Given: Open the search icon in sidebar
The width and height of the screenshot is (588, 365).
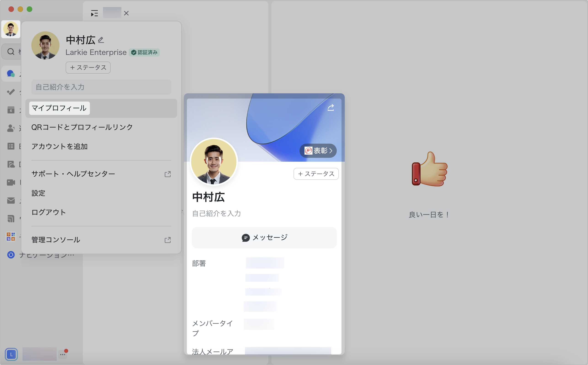Looking at the screenshot, I should [11, 51].
